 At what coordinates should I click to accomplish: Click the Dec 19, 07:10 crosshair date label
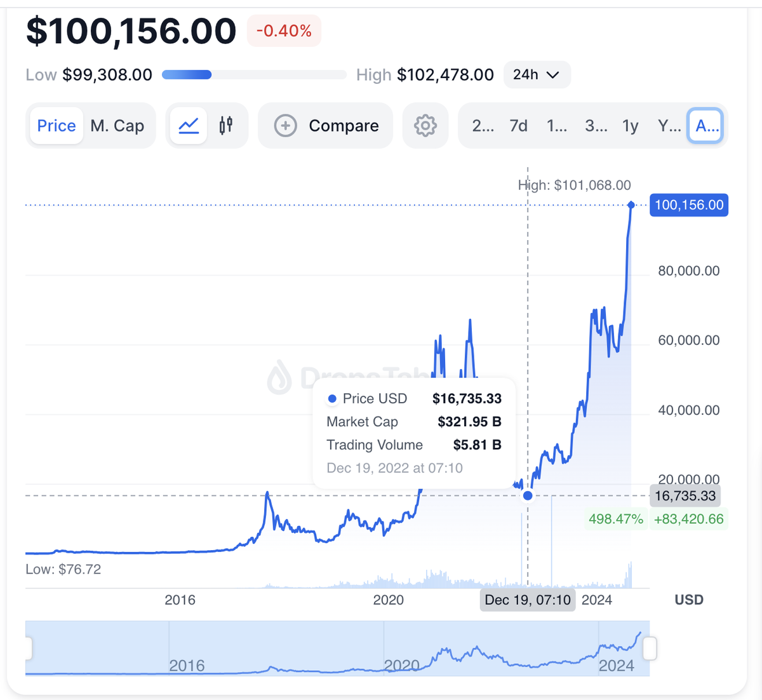(527, 599)
